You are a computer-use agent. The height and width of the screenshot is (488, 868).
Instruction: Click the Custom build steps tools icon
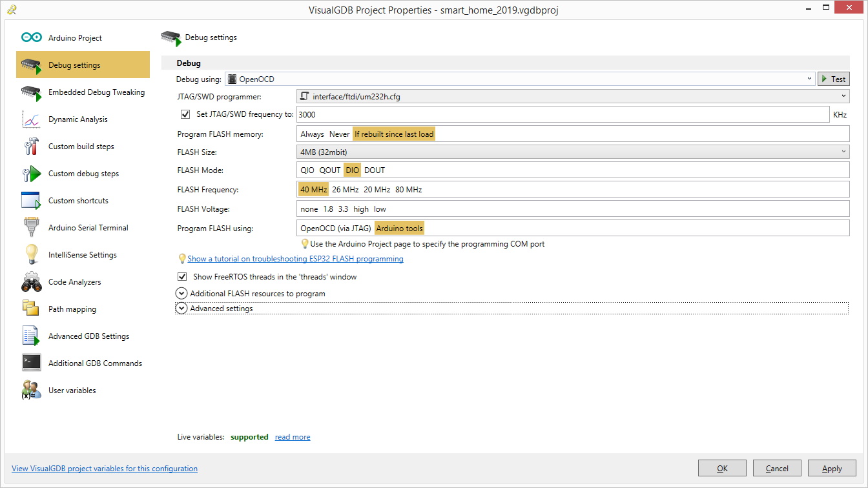tap(32, 147)
